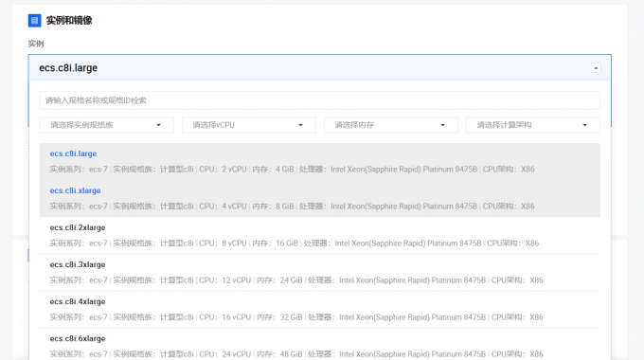This screenshot has width=644, height=360.
Task: Click the instance spec search field
Action: [319, 100]
